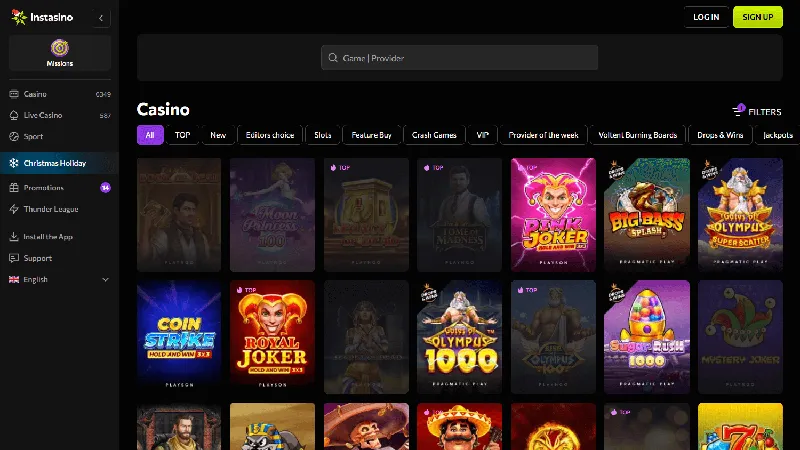Screen dimensions: 800x450
Task: Open the Support chat
Action: pyautogui.click(x=60, y=258)
